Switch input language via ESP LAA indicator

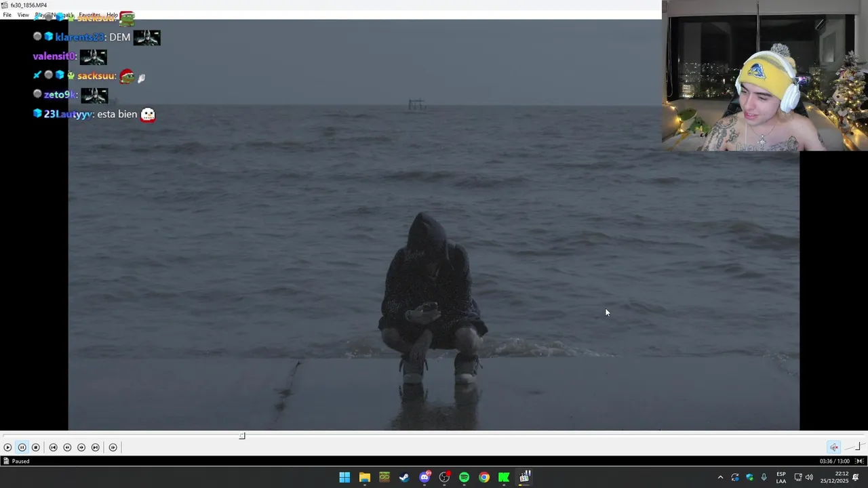[x=781, y=477]
